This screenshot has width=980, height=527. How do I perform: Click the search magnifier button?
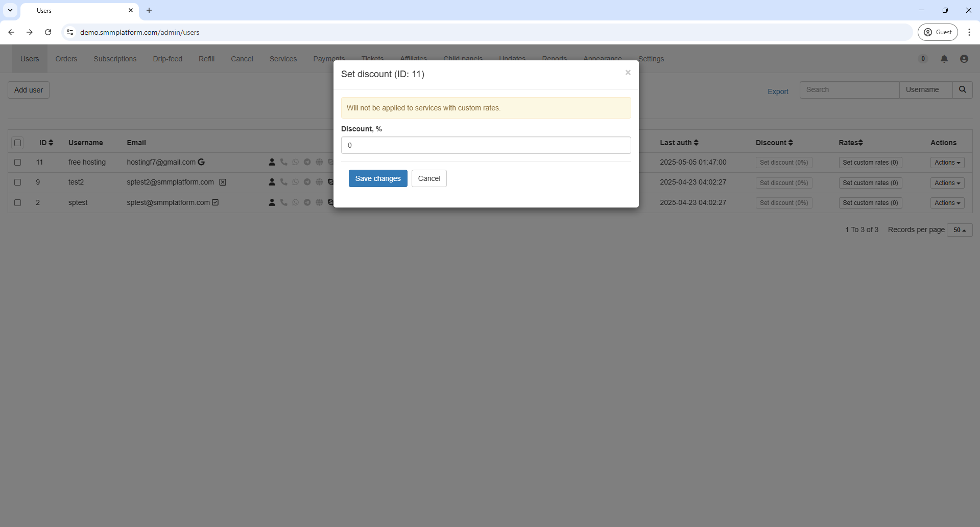coord(962,89)
